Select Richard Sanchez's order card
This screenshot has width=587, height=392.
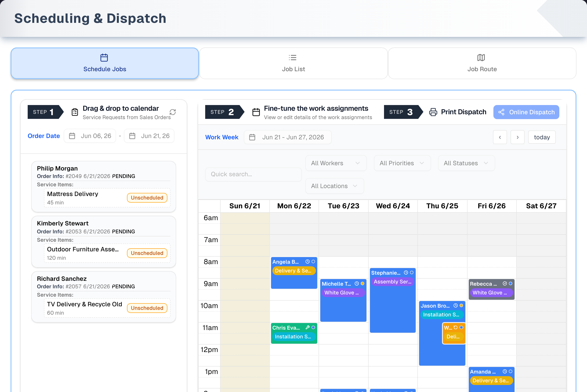click(x=104, y=297)
